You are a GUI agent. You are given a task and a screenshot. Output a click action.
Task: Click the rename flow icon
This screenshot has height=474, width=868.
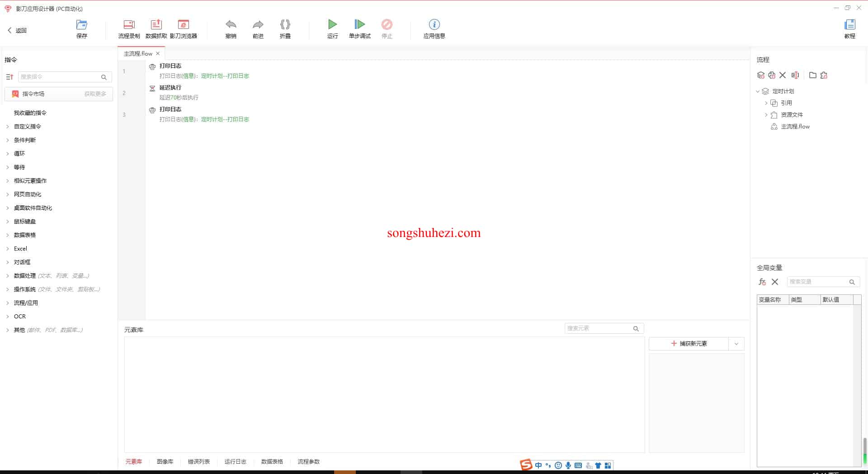pos(795,75)
